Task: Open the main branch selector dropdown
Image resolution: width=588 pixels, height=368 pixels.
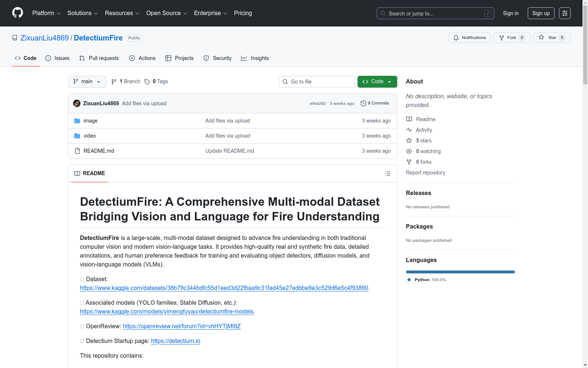Action: pos(87,82)
